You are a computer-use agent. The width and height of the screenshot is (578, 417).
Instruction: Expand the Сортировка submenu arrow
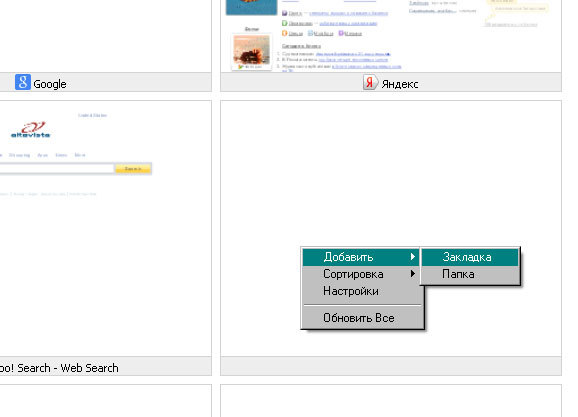413,274
